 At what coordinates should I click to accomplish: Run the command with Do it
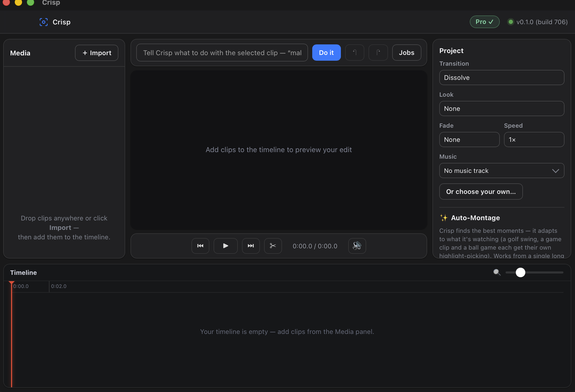click(326, 53)
